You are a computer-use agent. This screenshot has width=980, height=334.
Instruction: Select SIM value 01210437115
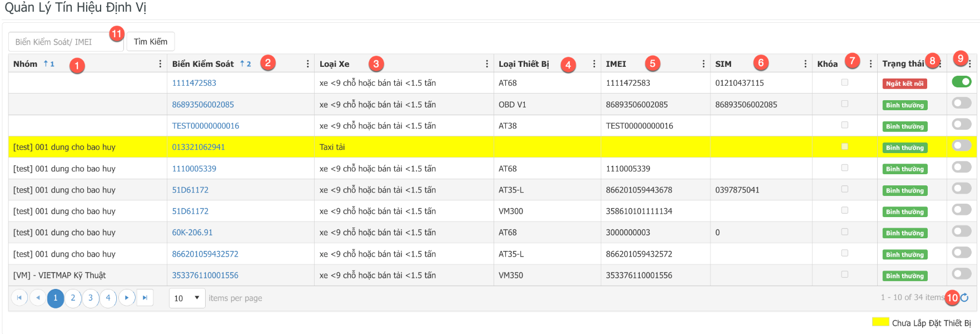739,83
